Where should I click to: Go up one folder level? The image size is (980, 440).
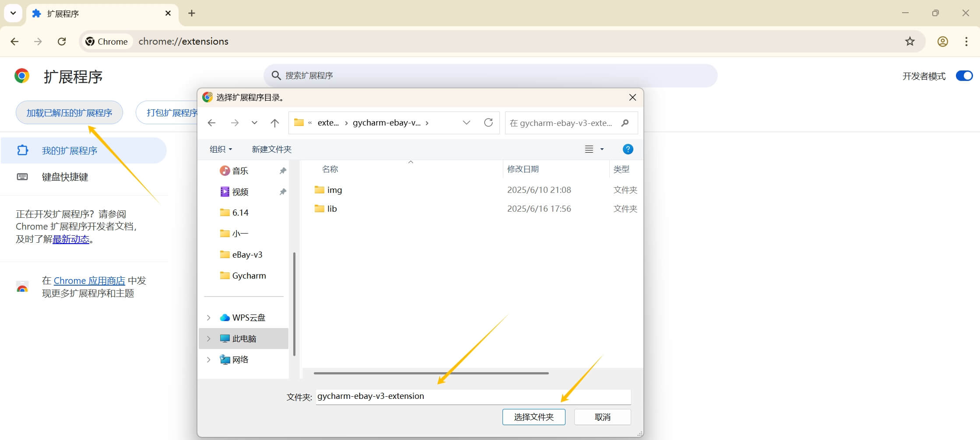pos(274,123)
